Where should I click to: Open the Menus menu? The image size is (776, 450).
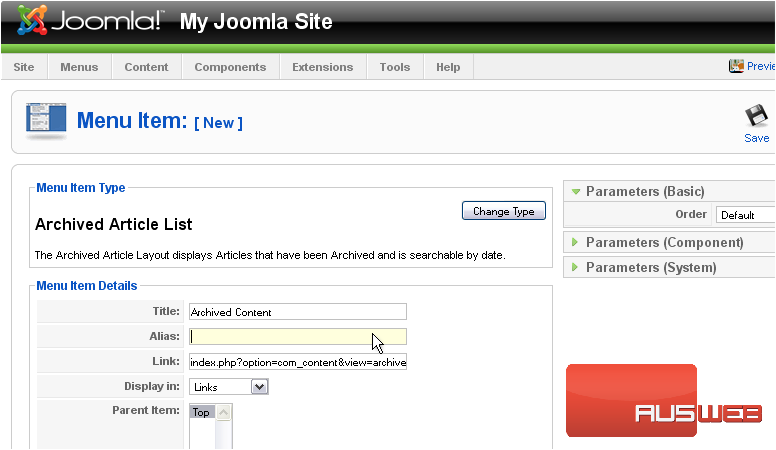(x=79, y=67)
